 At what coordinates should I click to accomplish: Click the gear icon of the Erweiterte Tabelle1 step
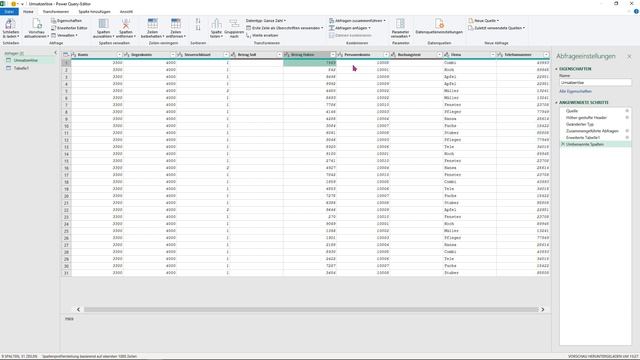pos(627,138)
